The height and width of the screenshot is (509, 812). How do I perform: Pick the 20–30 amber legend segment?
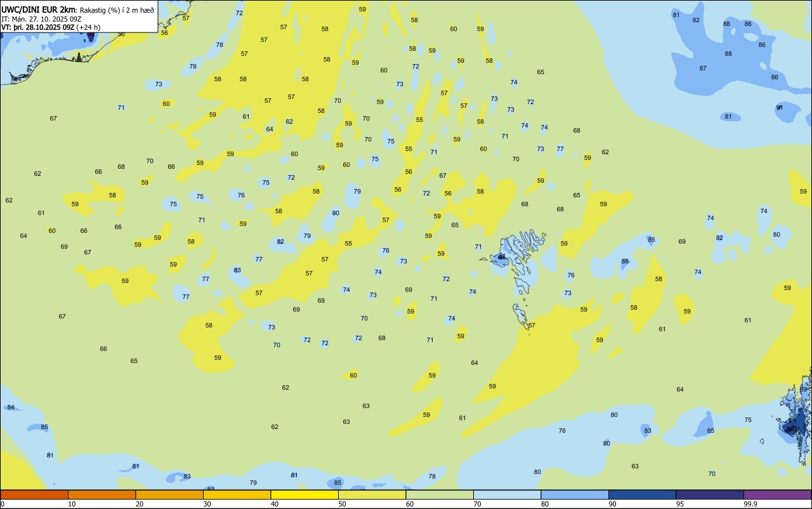[x=169, y=494]
